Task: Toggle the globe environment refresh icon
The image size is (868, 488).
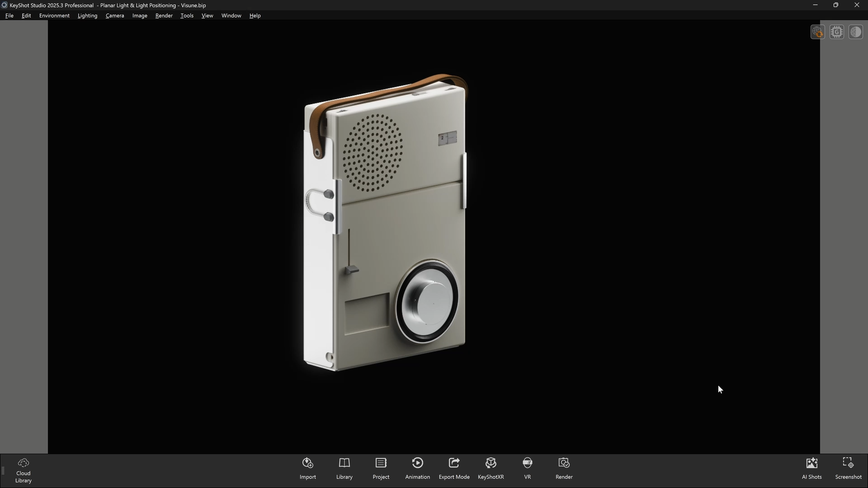Action: [817, 32]
